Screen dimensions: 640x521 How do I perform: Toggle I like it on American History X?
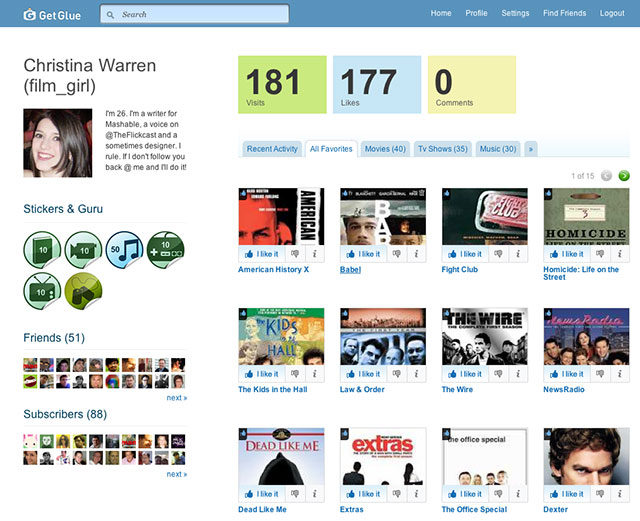262,254
